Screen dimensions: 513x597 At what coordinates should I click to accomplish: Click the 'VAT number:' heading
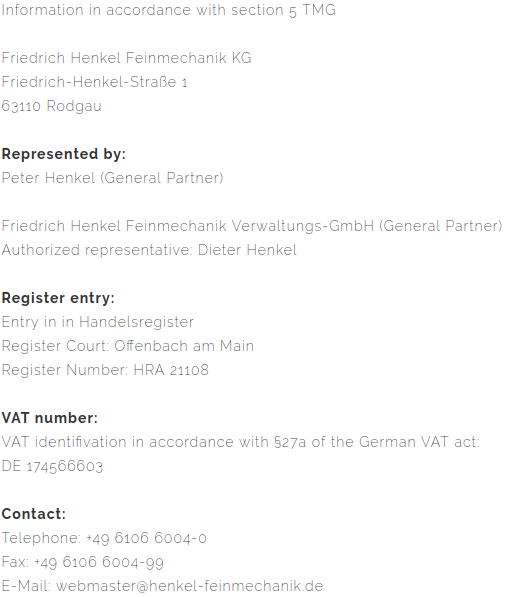(x=50, y=418)
